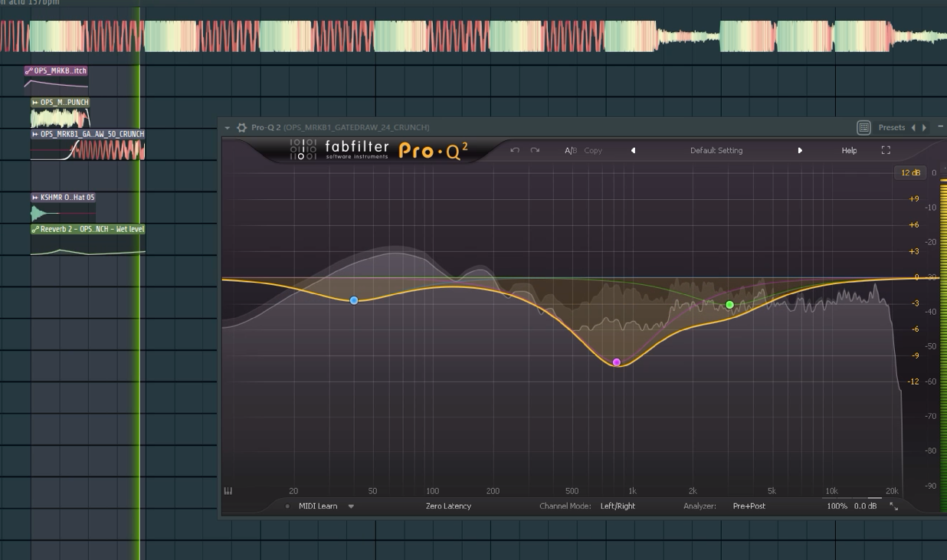Image resolution: width=947 pixels, height=560 pixels.
Task: Click the redo arrow in Pro-Q 2
Action: point(535,150)
